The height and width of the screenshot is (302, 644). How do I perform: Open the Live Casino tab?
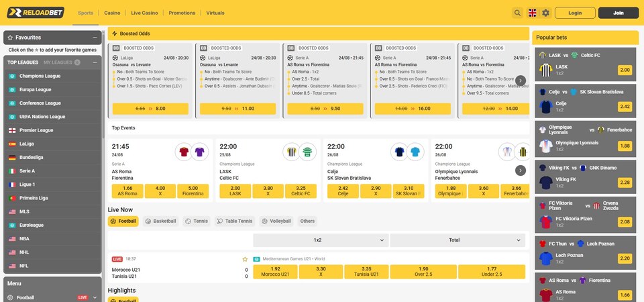coord(145,13)
